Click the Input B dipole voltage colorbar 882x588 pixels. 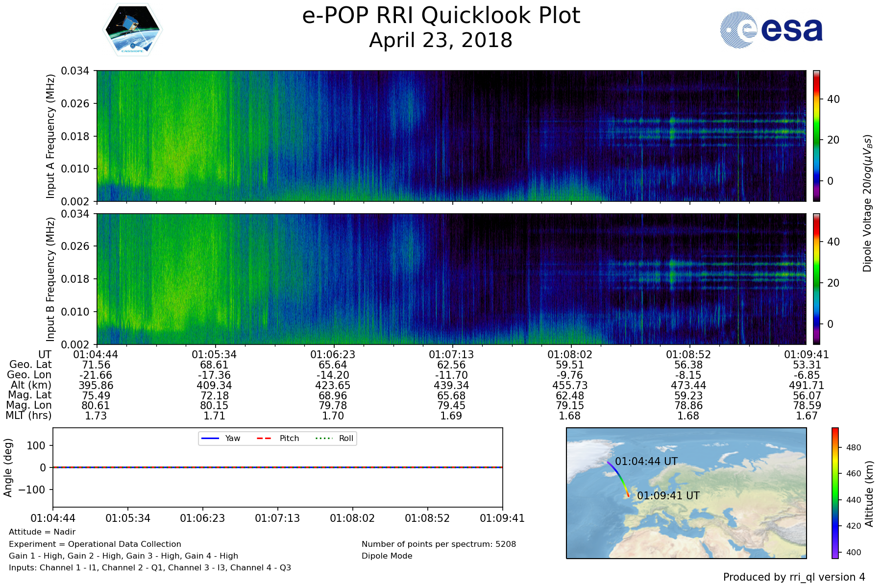(816, 279)
